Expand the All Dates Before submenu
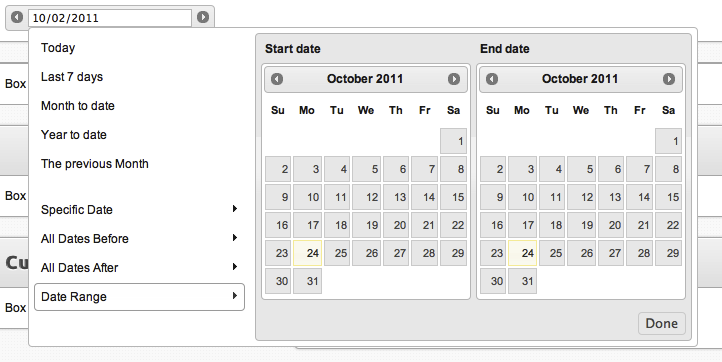 click(139, 239)
